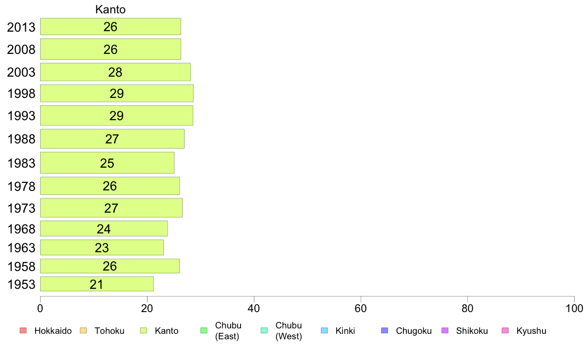Click the Chubu (East) green legend swatch

tap(204, 330)
